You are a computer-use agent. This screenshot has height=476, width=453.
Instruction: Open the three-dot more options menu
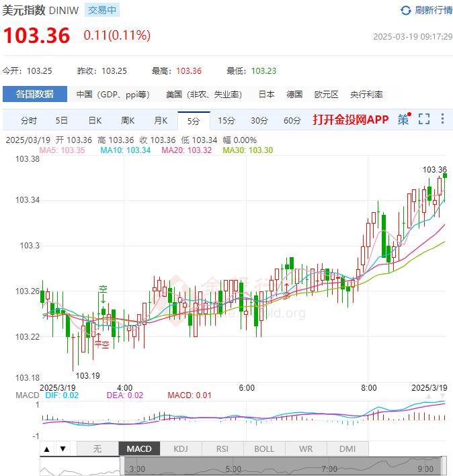[442, 120]
